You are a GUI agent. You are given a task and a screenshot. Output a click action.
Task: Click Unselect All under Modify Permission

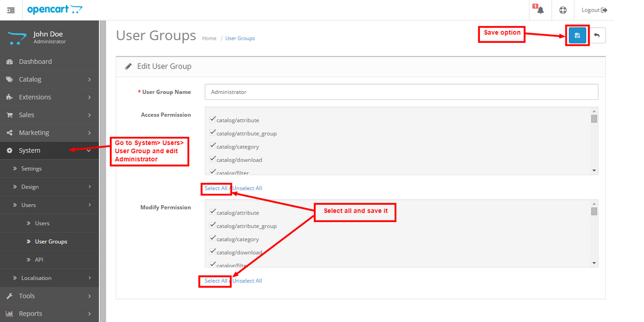coord(247,281)
